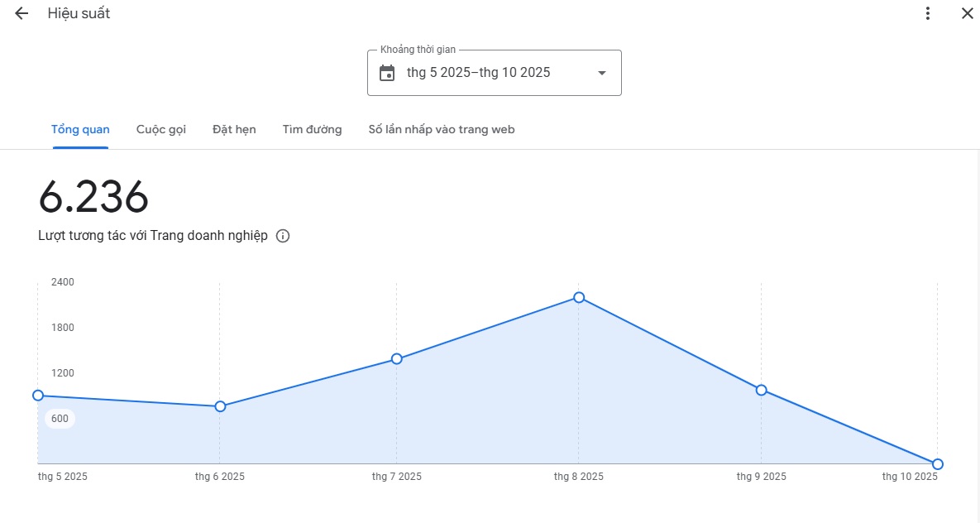Expand the date range dropdown arrow
This screenshot has width=980, height=523.
[x=602, y=73]
